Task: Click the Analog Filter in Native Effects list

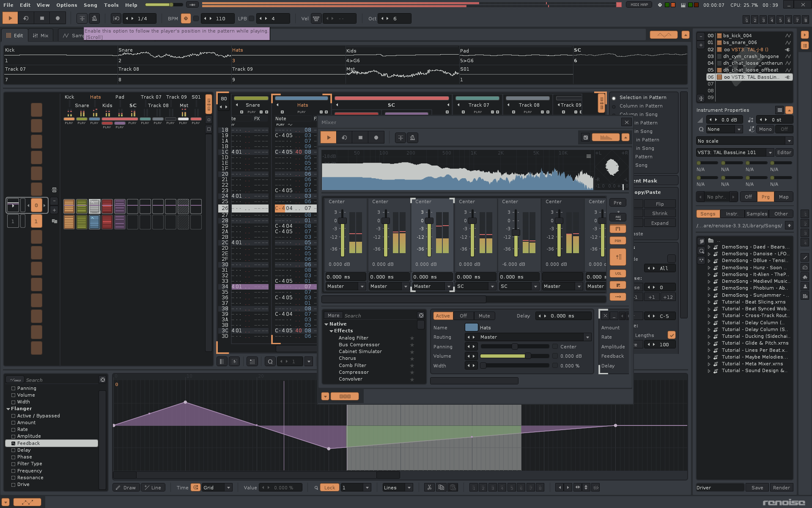Action: [x=353, y=338]
